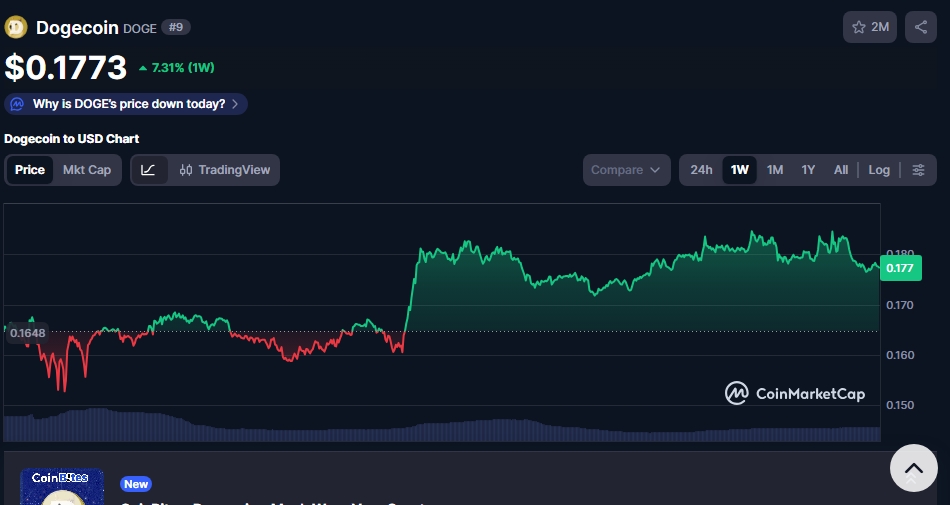Expand the Compare dropdown
950x505 pixels.
(626, 170)
